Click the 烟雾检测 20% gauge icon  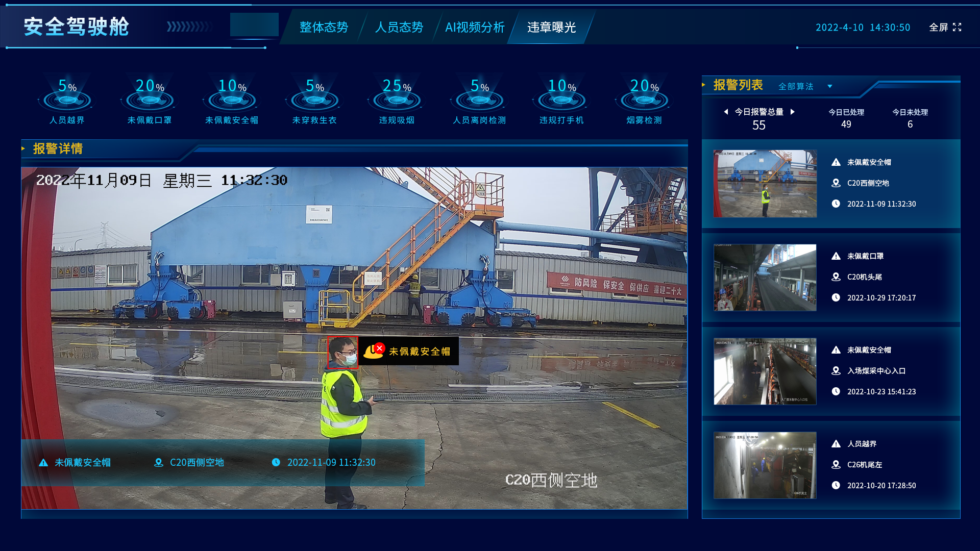point(644,99)
